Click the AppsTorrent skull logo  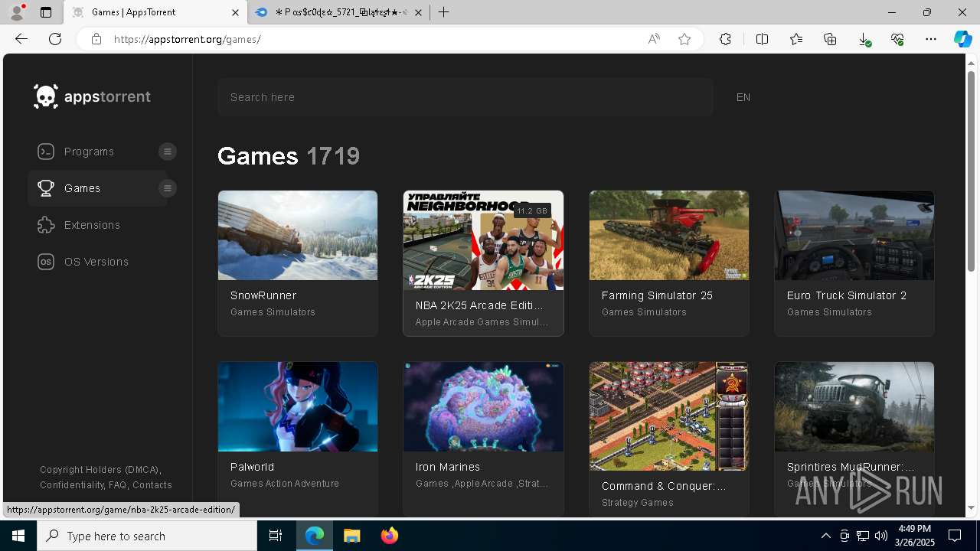pos(46,96)
